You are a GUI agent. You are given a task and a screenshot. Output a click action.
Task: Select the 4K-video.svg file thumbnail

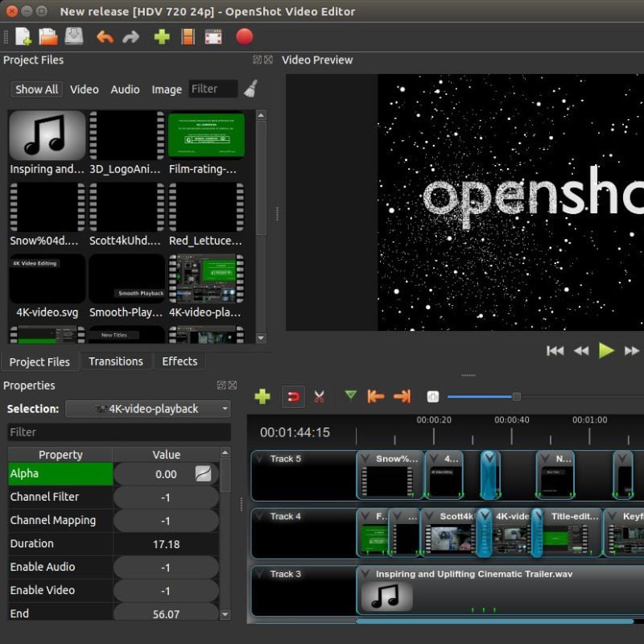[x=47, y=279]
